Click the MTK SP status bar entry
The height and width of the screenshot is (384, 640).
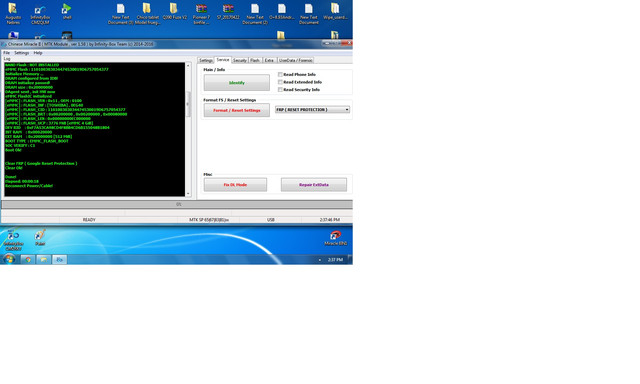[x=209, y=220]
